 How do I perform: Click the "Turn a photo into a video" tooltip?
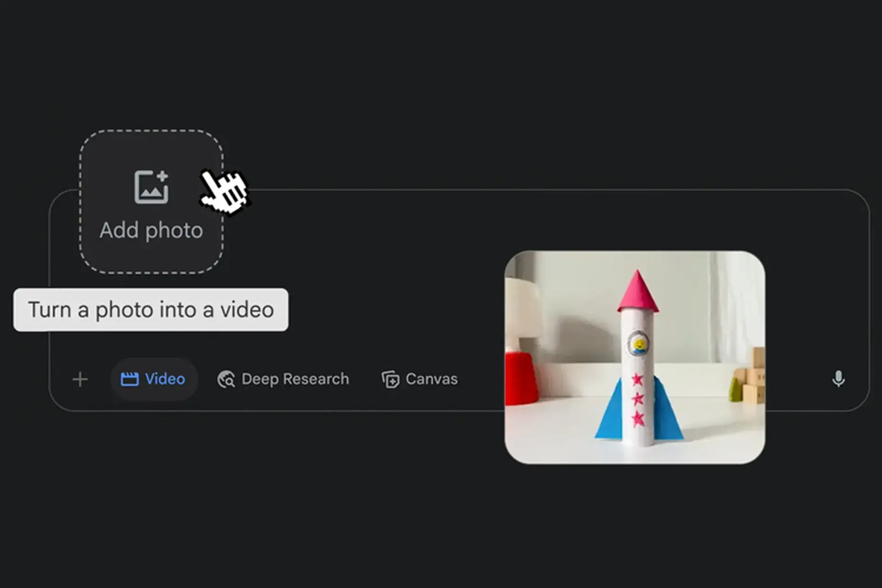point(151,310)
